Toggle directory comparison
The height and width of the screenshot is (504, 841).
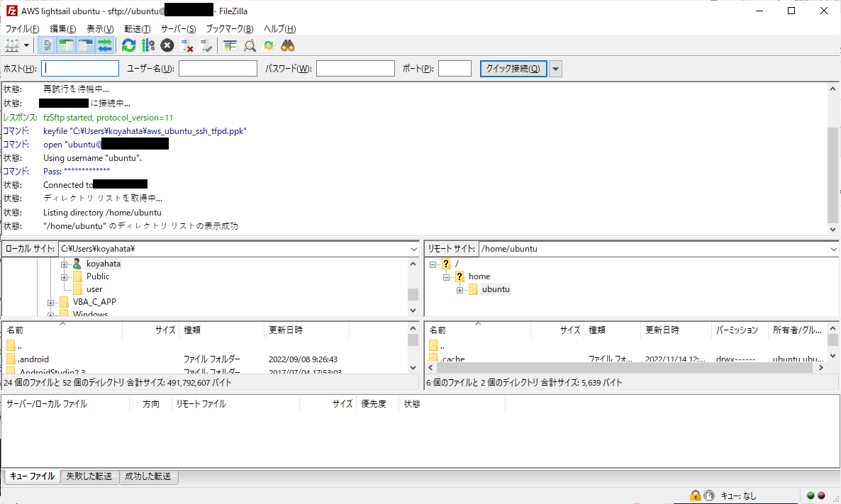pyautogui.click(x=250, y=45)
